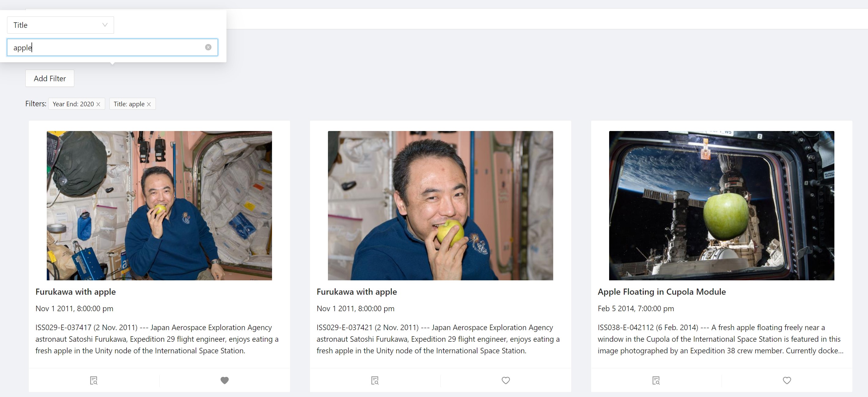Open details icon on Cupola apple card
The height and width of the screenshot is (397, 868).
pyautogui.click(x=656, y=380)
